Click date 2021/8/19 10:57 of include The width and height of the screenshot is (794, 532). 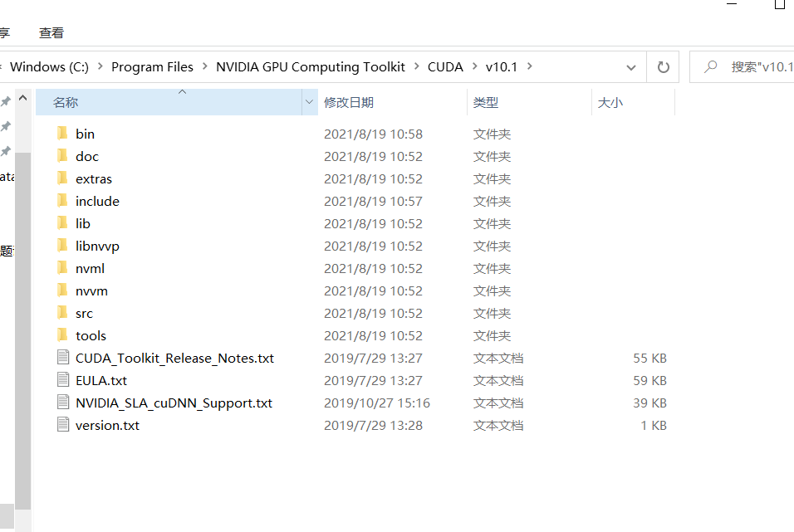(x=373, y=201)
